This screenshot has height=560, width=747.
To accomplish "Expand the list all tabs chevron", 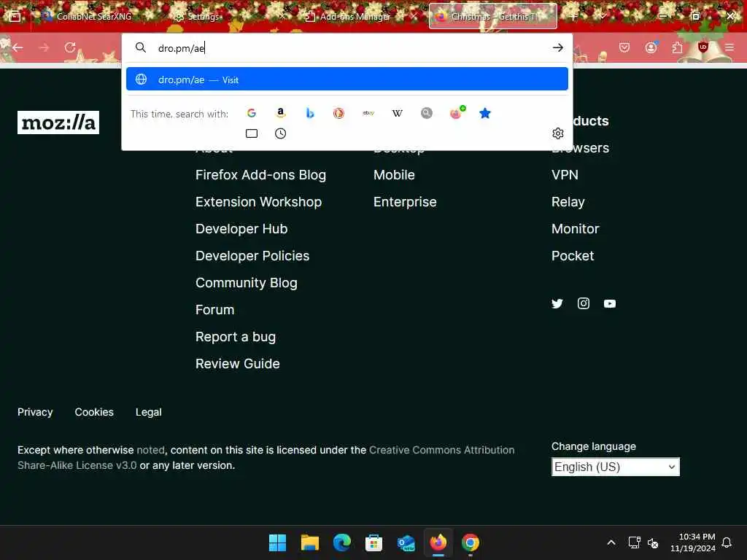I will 603,17.
